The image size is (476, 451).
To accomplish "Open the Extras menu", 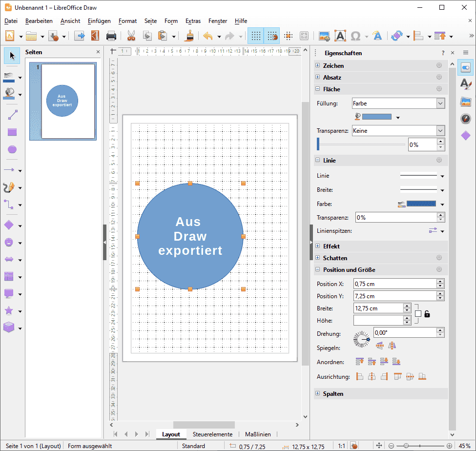I will pyautogui.click(x=193, y=21).
